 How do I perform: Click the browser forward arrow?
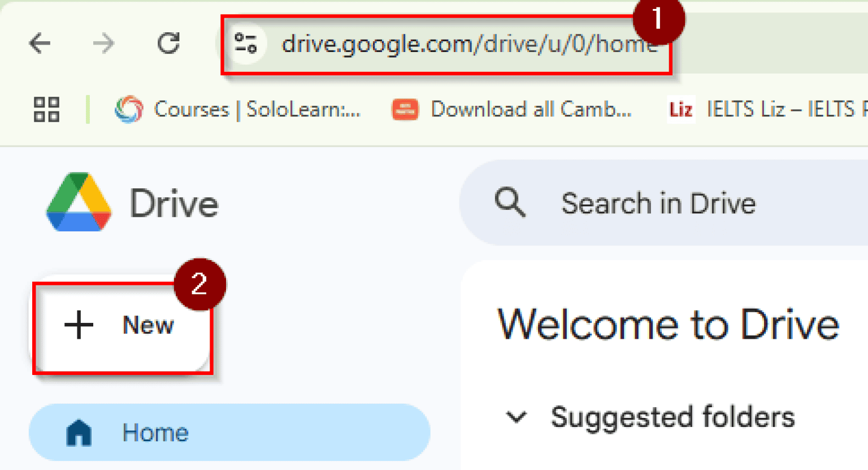103,44
